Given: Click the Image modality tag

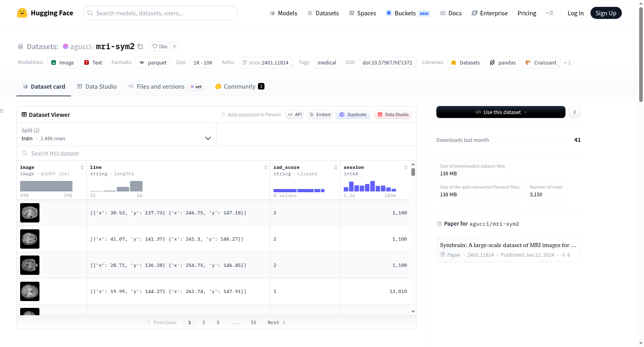Looking at the screenshot, I should (62, 62).
